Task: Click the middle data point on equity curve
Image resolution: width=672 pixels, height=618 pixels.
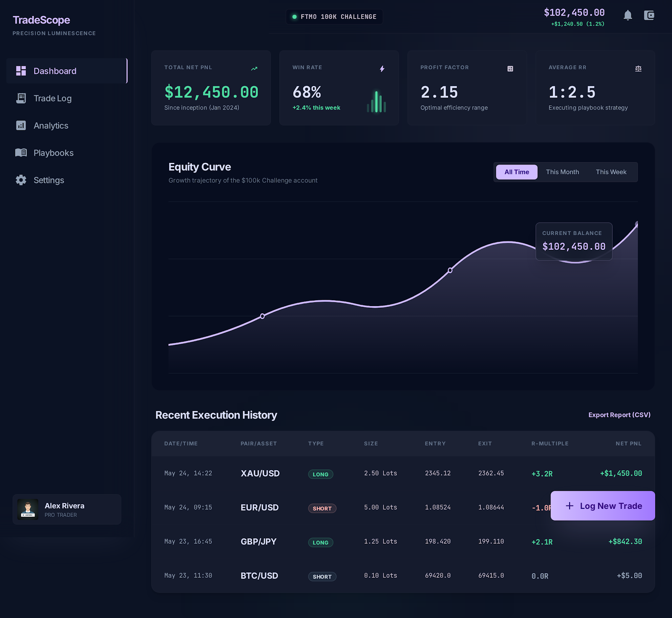Action: point(450,270)
